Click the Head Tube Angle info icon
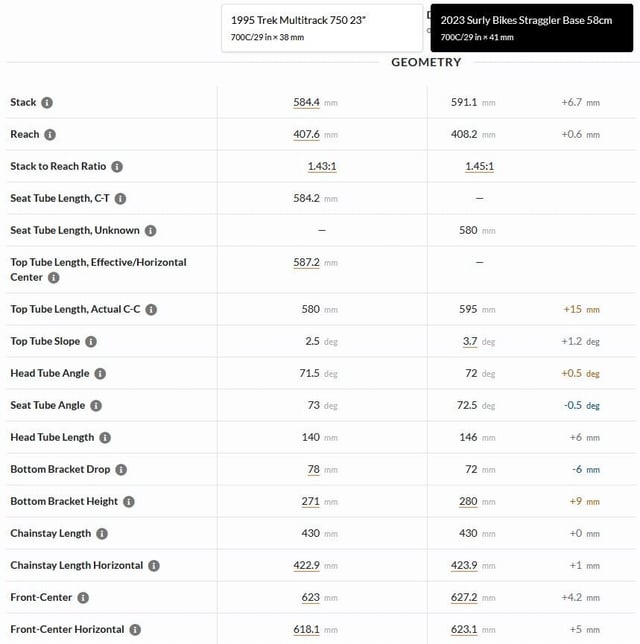 (100, 373)
